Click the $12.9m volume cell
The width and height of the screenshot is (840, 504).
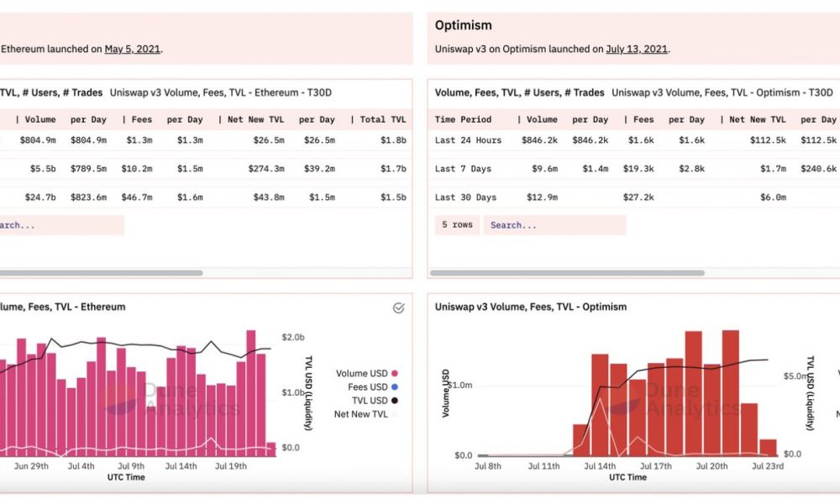tap(542, 197)
